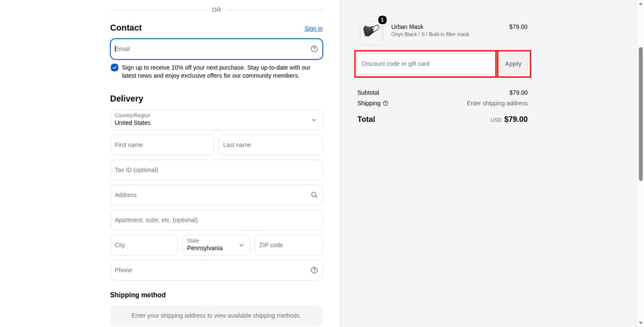
Task: Click the Apply discount button
Action: coord(513,64)
